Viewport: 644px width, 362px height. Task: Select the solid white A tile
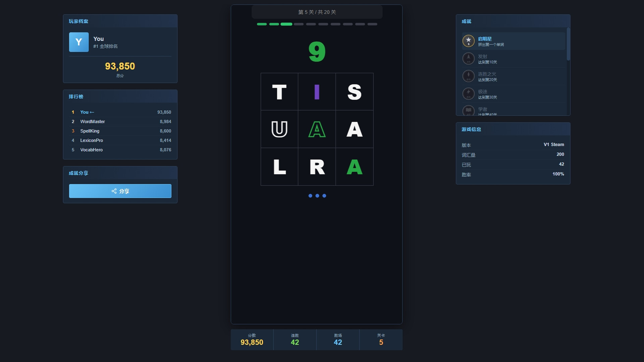point(355,129)
